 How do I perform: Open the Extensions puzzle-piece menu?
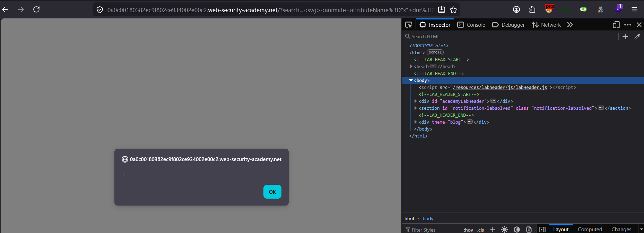tap(532, 9)
